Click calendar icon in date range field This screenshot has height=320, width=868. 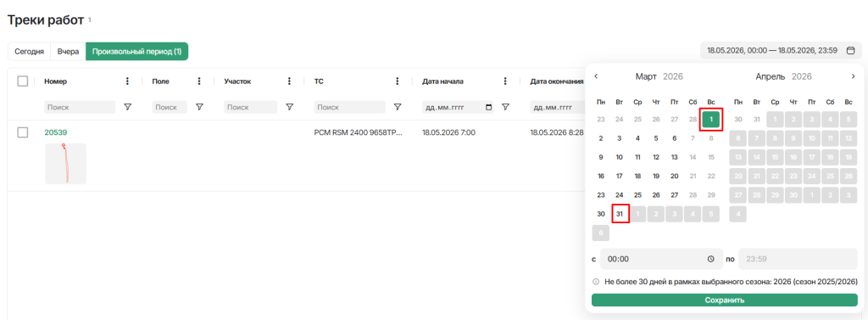click(x=851, y=50)
